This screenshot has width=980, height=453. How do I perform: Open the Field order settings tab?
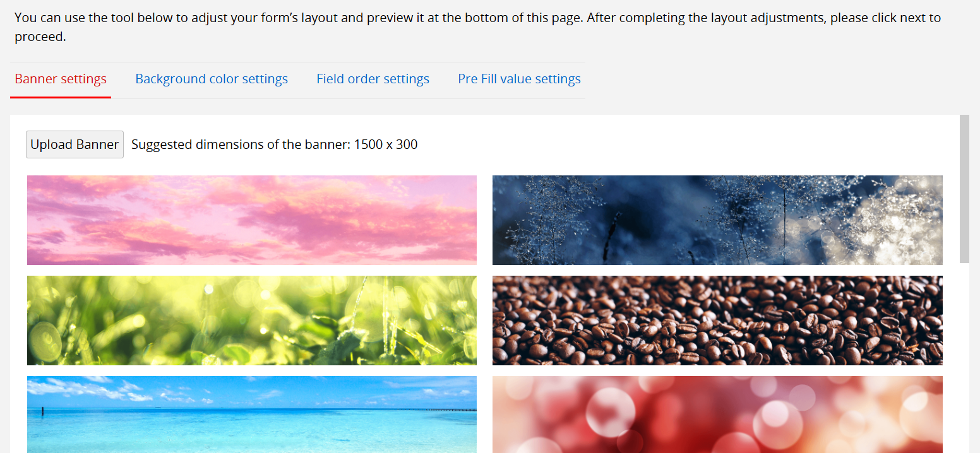click(x=373, y=79)
